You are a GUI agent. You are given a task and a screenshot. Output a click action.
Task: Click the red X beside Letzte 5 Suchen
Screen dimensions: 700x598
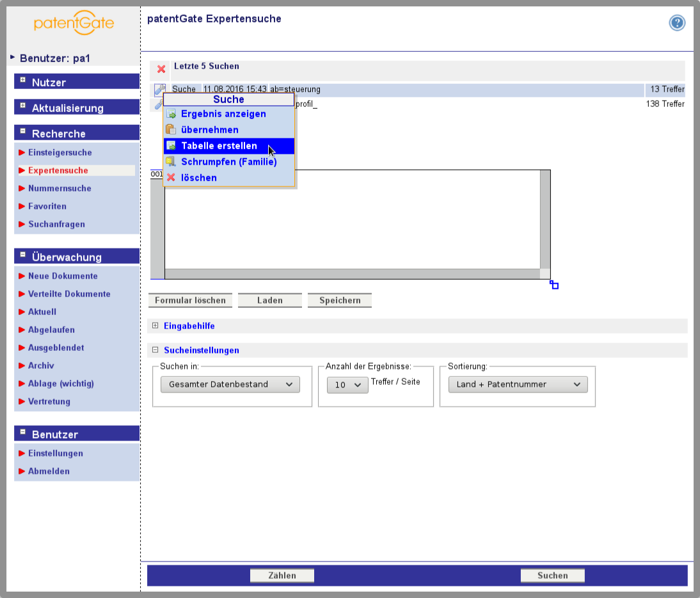[x=161, y=69]
